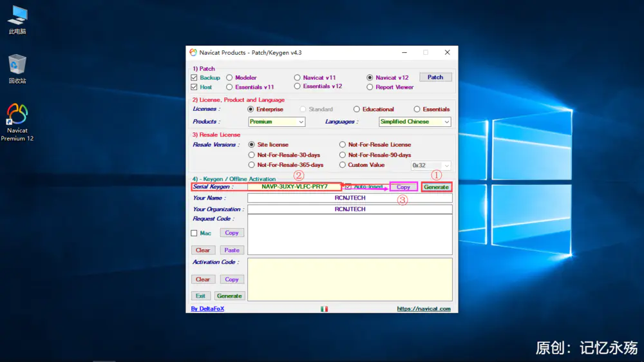644x362 pixels.
Task: Click Copy beside the Auto-insert checkbox
Action: coord(403,187)
